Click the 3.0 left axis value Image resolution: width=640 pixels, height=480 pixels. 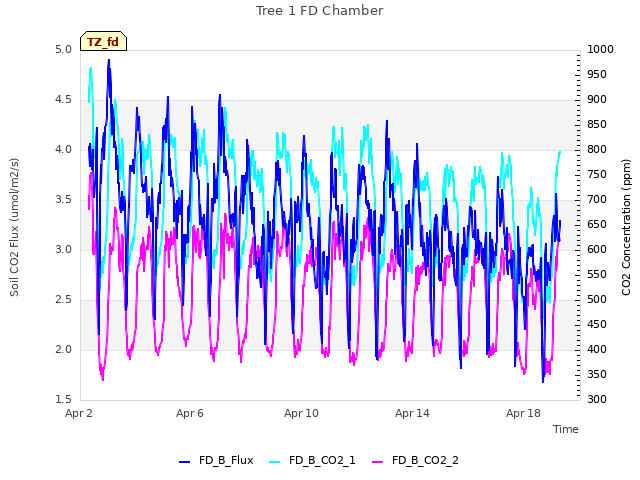click(63, 249)
